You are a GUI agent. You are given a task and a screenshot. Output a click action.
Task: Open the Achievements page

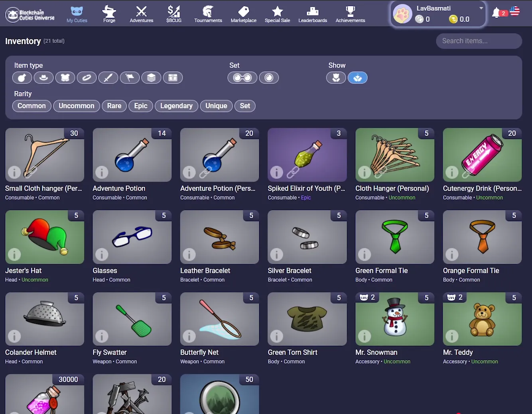click(x=351, y=15)
